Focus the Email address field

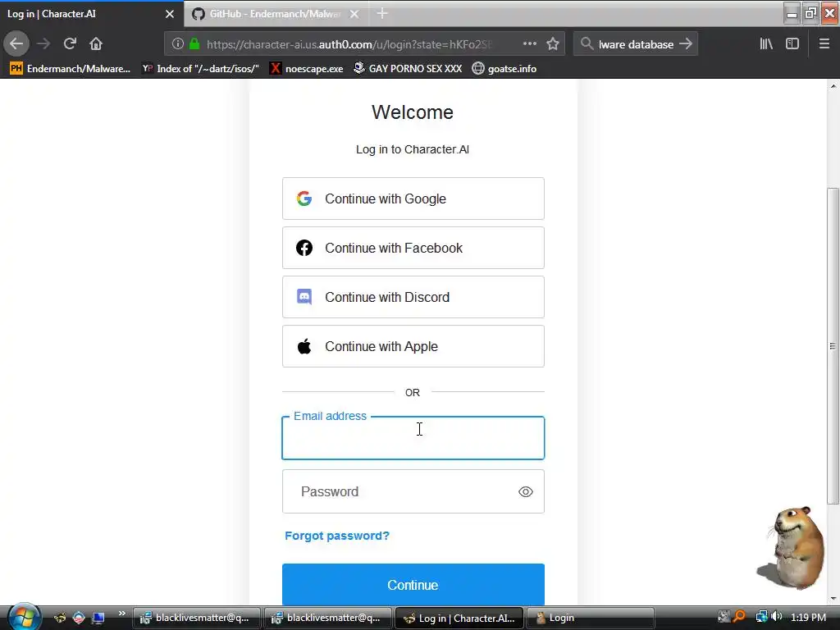point(413,438)
